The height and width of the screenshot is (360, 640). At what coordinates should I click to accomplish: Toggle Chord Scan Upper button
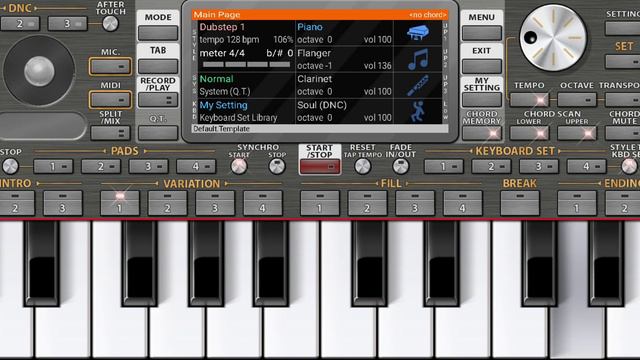[x=577, y=133]
